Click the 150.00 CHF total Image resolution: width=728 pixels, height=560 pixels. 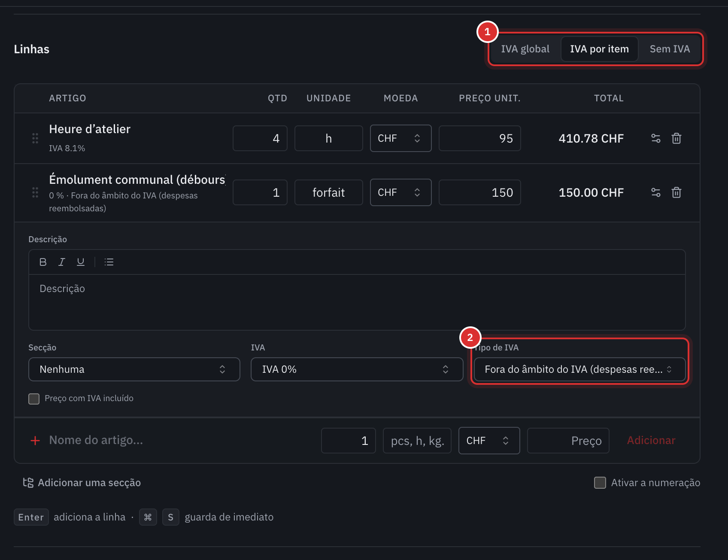(591, 192)
